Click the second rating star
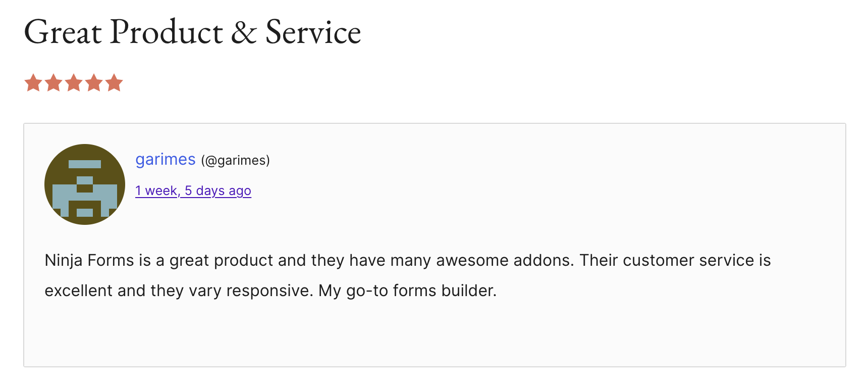This screenshot has height=382, width=868. 53,83
